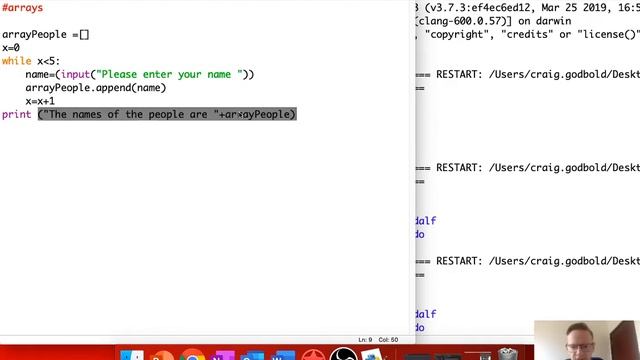Launch Google Chrome from the dock
Image resolution: width=640 pixels, height=360 pixels.
193,355
